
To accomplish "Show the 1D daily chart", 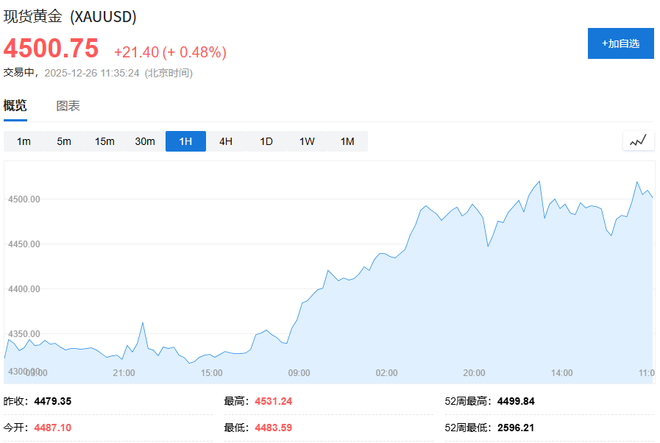I will pyautogui.click(x=267, y=141).
